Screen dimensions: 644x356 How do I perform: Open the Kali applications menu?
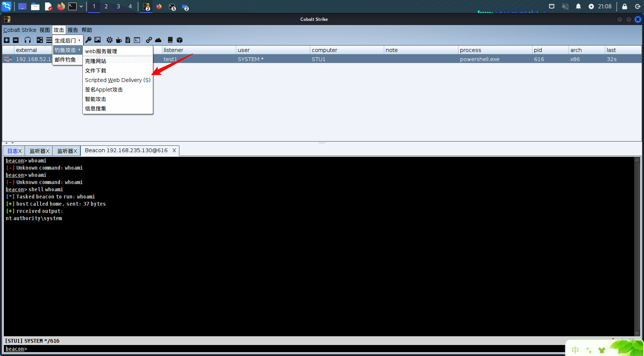click(x=7, y=6)
